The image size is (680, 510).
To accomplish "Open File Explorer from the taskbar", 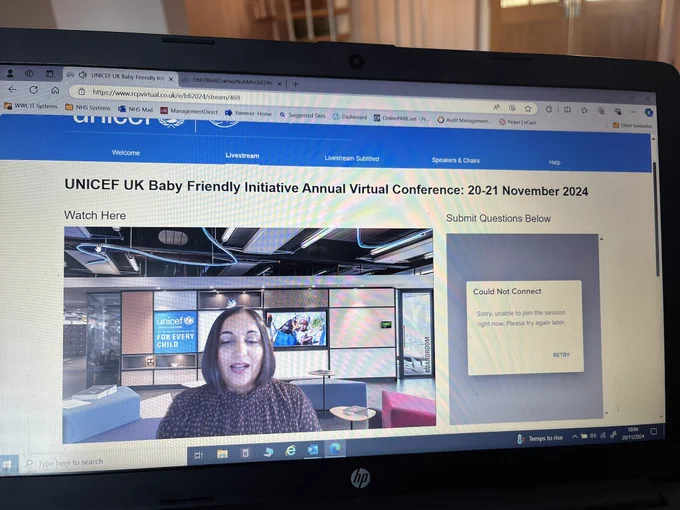I will (x=222, y=454).
